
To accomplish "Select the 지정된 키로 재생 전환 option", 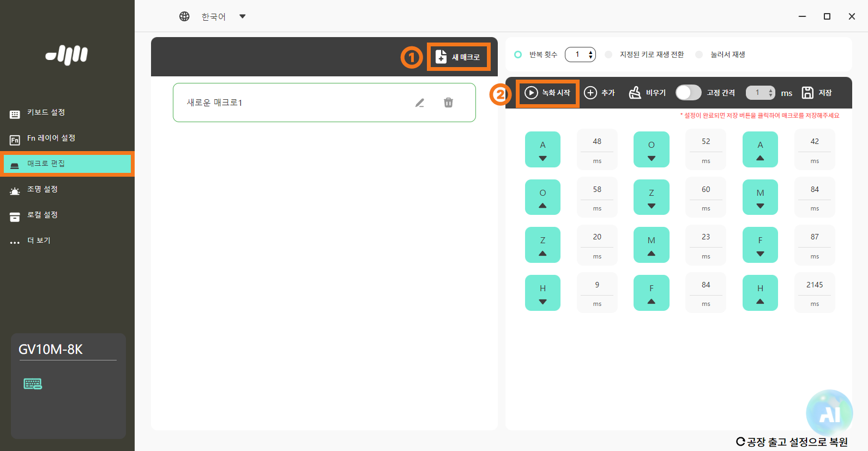I will [608, 55].
